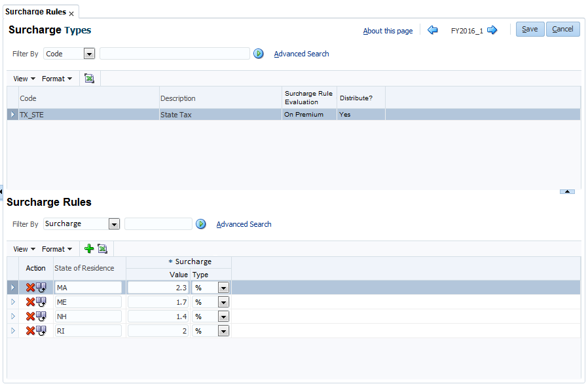
Task: Open Advanced Search for Surcharge Rules
Action: point(244,224)
